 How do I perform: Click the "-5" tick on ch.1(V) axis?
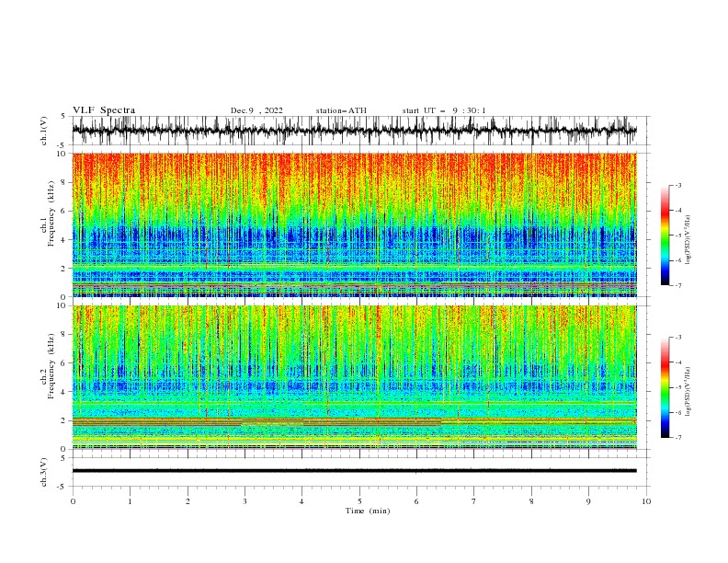pyautogui.click(x=62, y=145)
